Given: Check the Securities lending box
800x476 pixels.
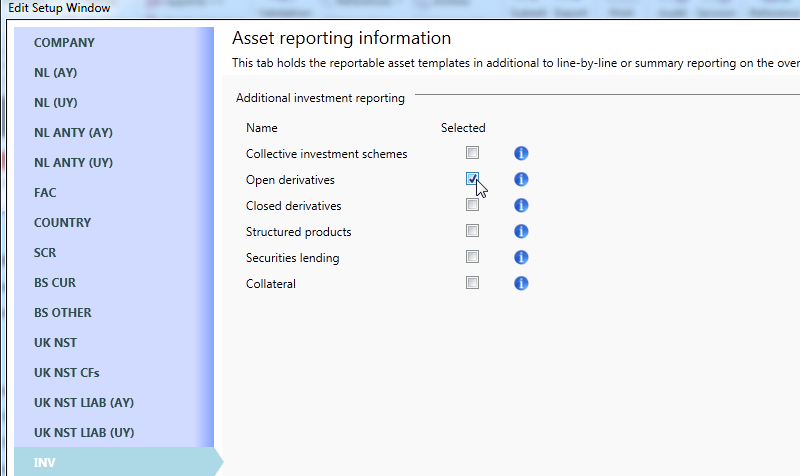Looking at the screenshot, I should (x=472, y=257).
